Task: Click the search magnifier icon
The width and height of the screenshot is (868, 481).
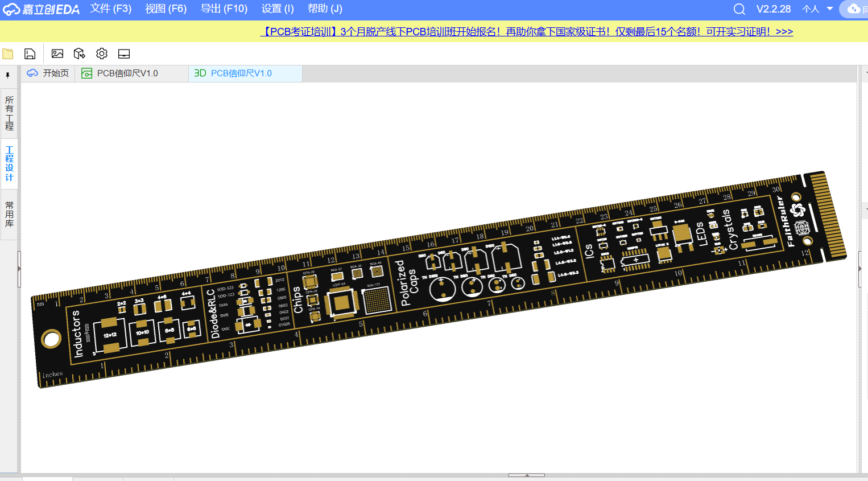Action: tap(739, 9)
